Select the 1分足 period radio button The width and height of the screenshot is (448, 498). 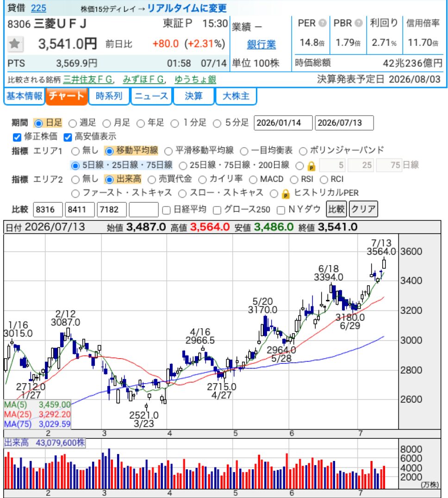pyautogui.click(x=174, y=123)
